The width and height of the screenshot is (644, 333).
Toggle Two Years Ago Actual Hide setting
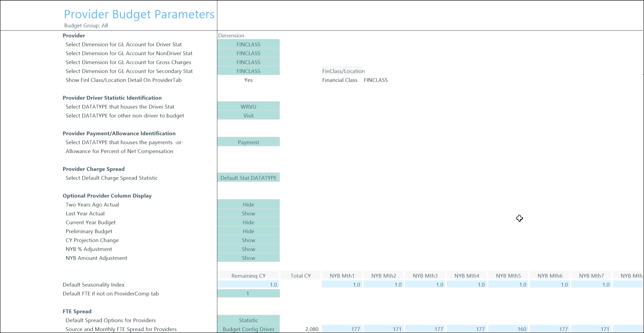(x=248, y=205)
